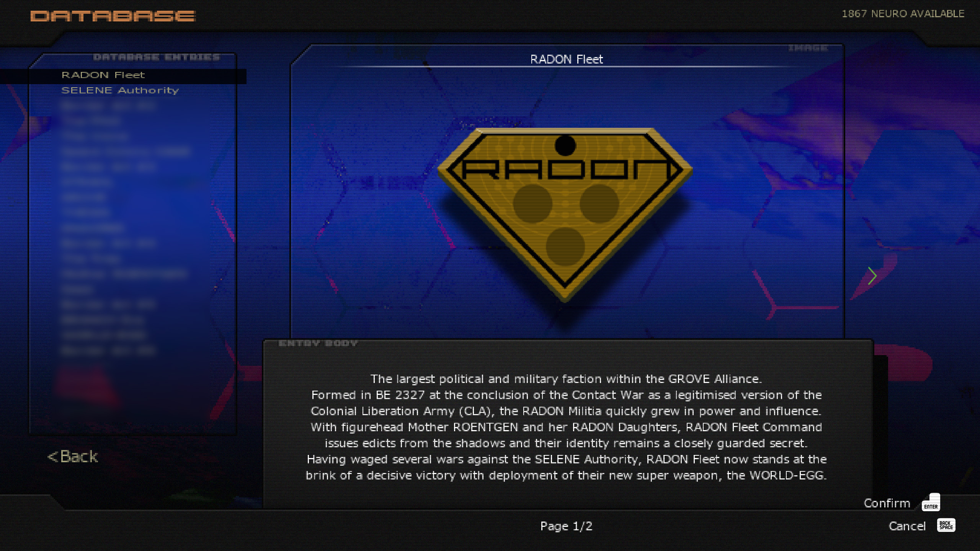Click the 1867 NEURO AVAILABLE counter
The image size is (980, 551).
pyautogui.click(x=903, y=14)
